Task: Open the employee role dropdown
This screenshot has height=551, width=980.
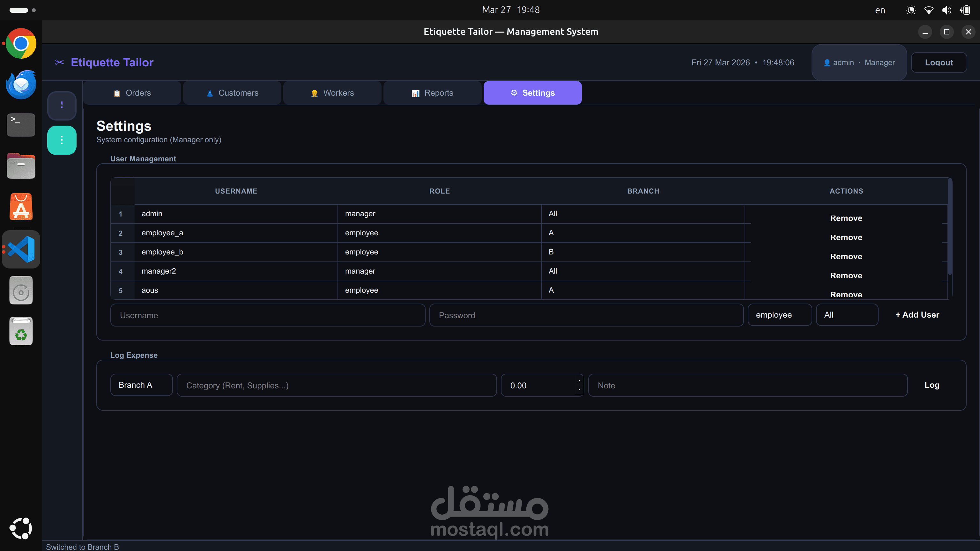Action: click(780, 315)
